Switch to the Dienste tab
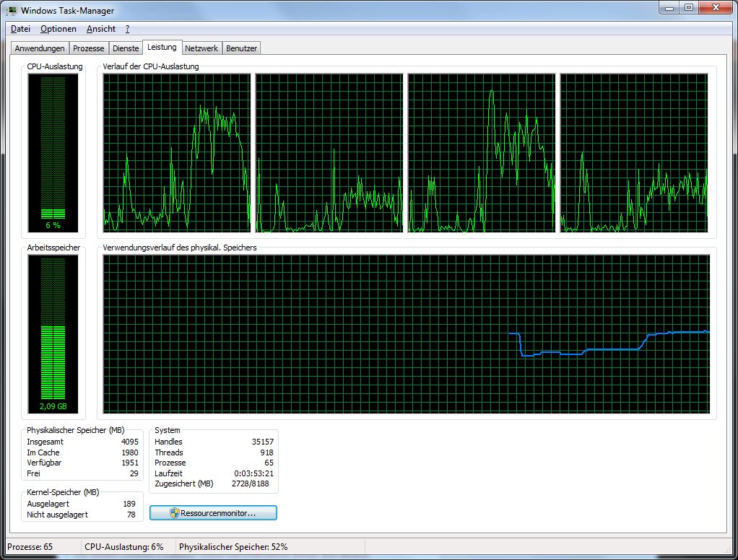 126,48
